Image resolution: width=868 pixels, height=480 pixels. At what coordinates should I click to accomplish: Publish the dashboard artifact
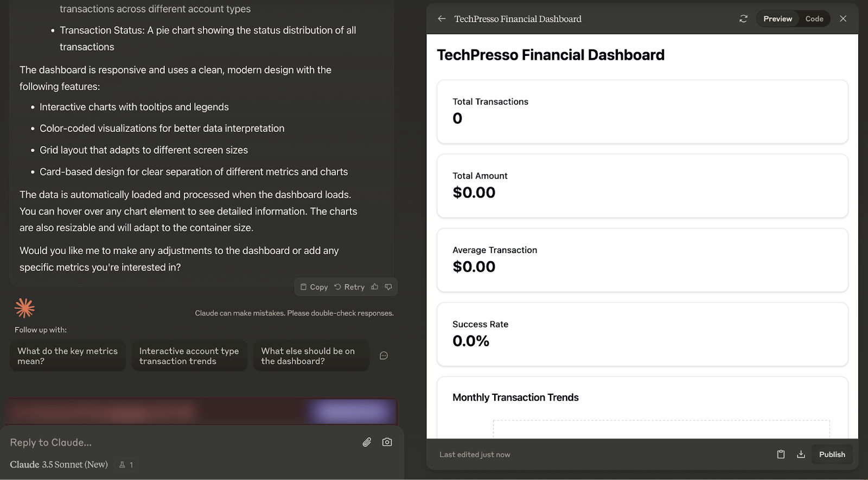(x=832, y=454)
